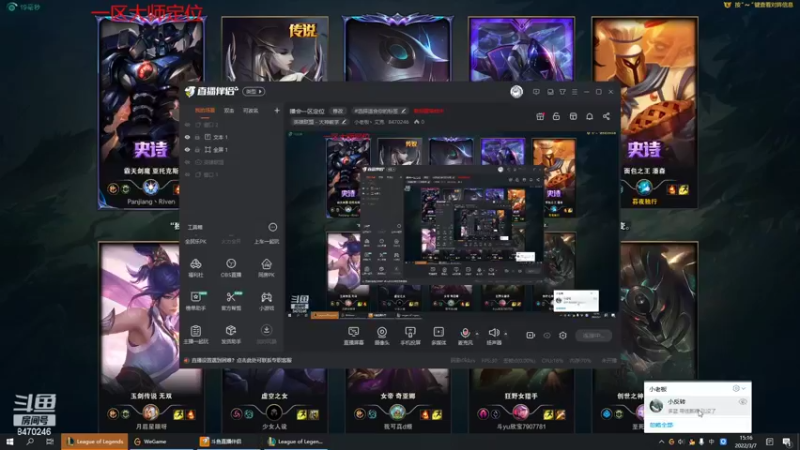Switch to the first orange scene tab
The image size is (800, 450).
pos(205,110)
